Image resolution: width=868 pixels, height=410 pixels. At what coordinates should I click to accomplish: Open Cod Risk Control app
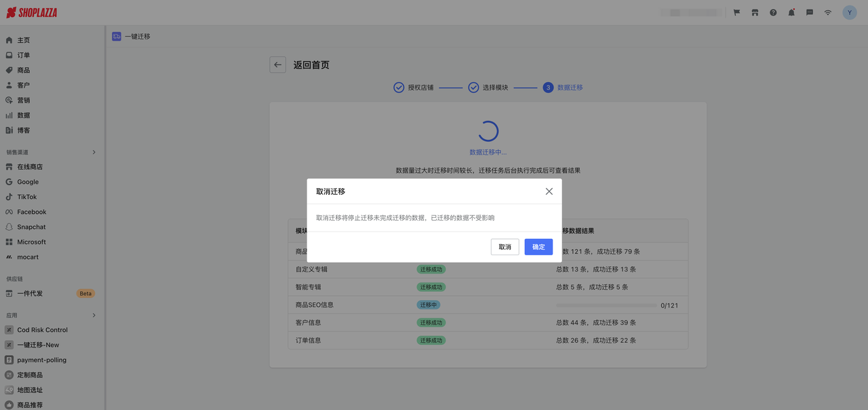(42, 330)
